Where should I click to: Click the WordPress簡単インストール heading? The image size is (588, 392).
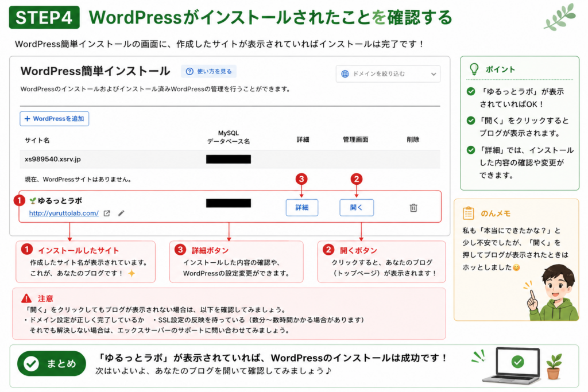click(x=95, y=71)
